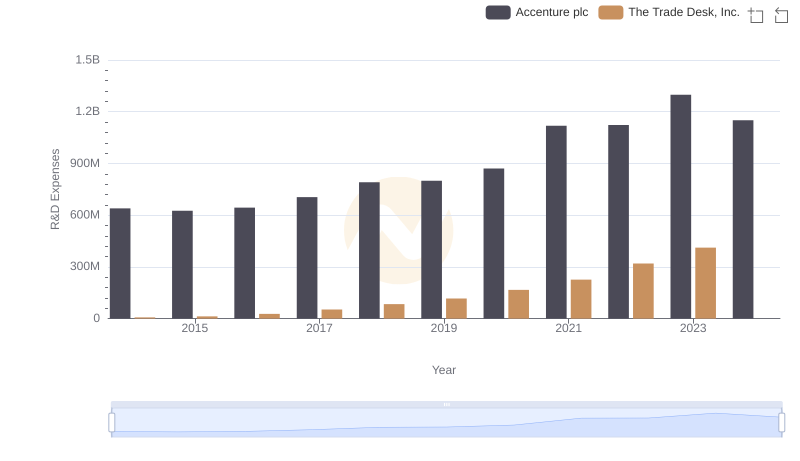Screen dimensions: 800x461
Task: Click the Accenture bar for 2016
Action: click(x=244, y=263)
